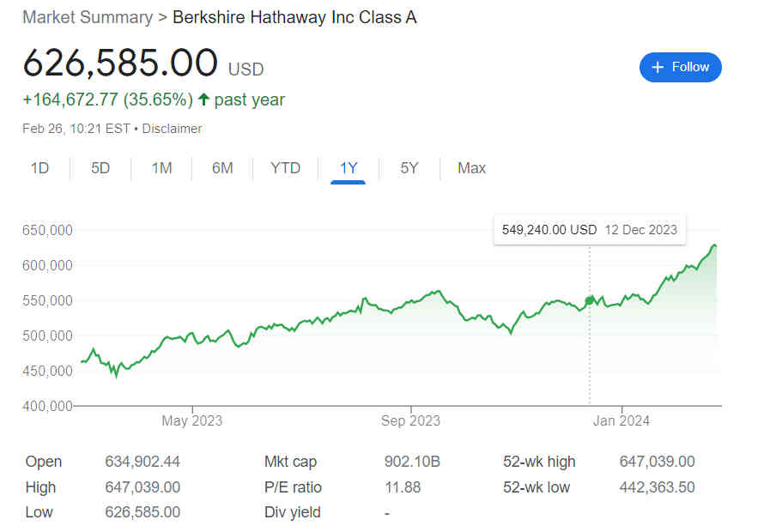The height and width of the screenshot is (532, 764).
Task: Open the 6M time range
Action: coord(222,168)
